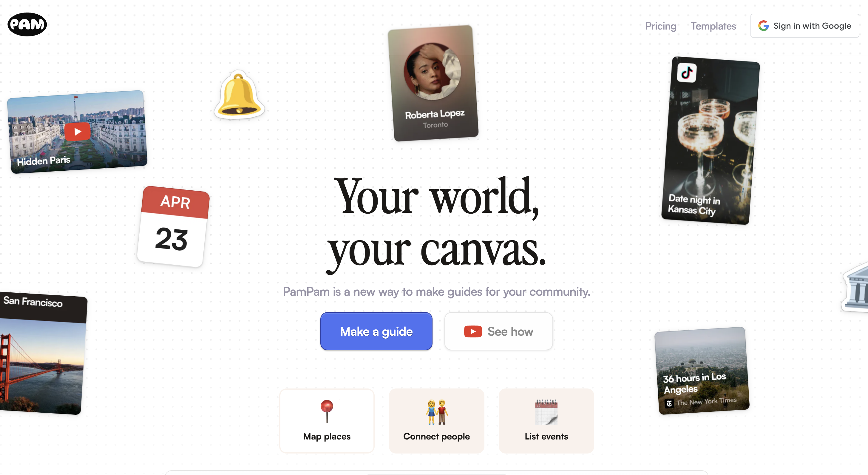Click the Make a guide button
The height and width of the screenshot is (475, 868).
pos(376,331)
